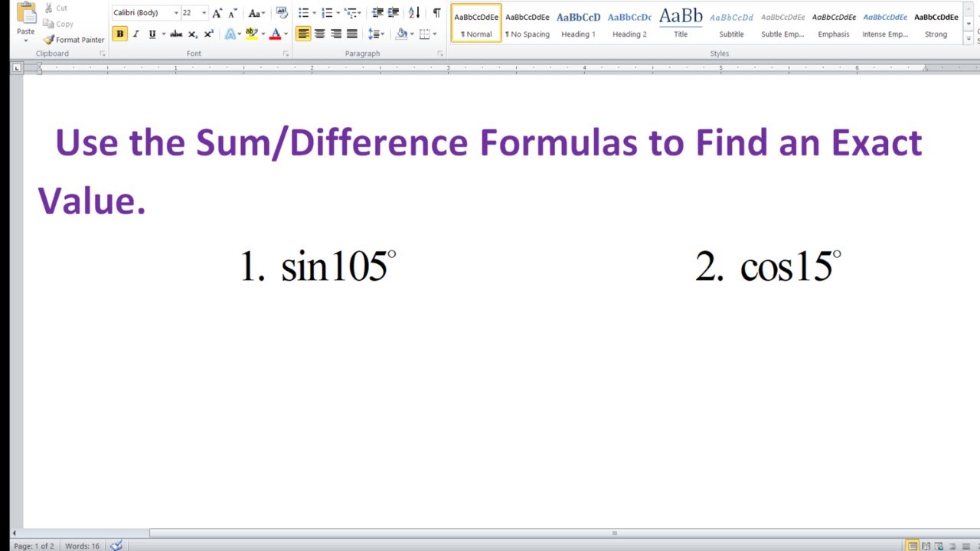The width and height of the screenshot is (980, 551).
Task: Click into the Calibri (Body) font name box
Action: pyautogui.click(x=142, y=13)
